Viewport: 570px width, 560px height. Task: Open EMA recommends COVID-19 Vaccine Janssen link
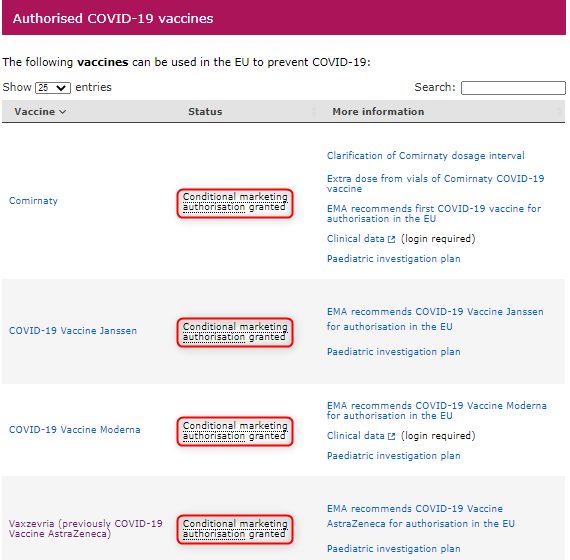tap(435, 319)
